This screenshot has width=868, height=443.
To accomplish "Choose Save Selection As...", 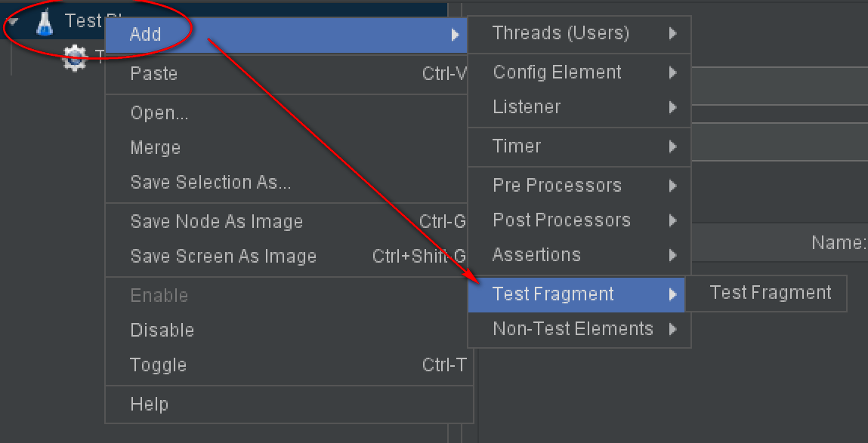I will coord(289,183).
